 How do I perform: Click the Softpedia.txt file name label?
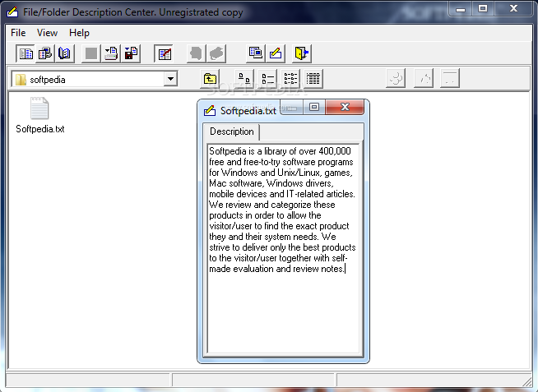40,129
